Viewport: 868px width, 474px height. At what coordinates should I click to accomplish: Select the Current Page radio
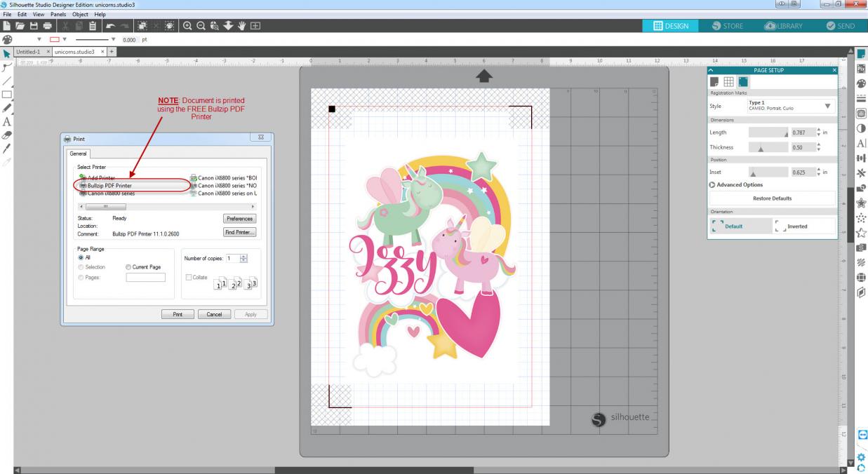coord(128,267)
